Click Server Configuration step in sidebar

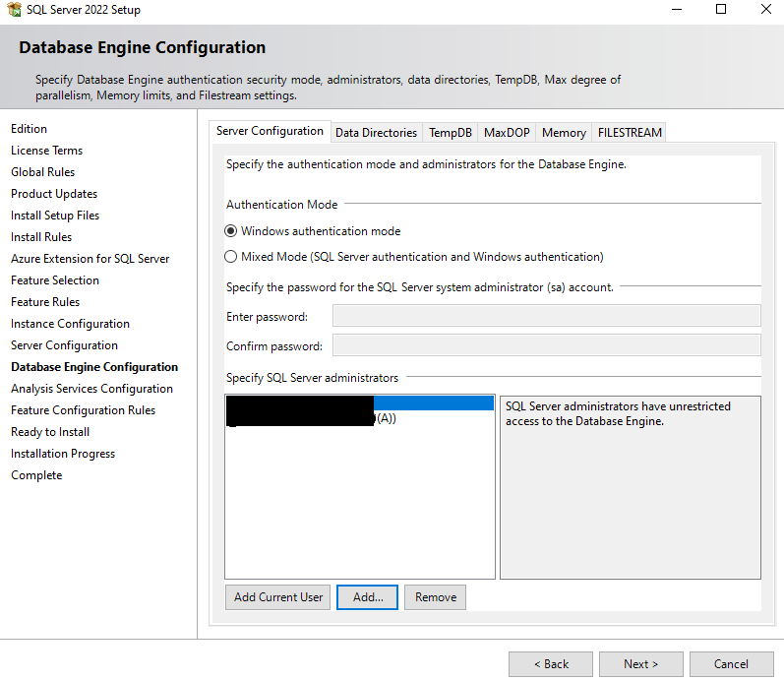click(x=64, y=345)
